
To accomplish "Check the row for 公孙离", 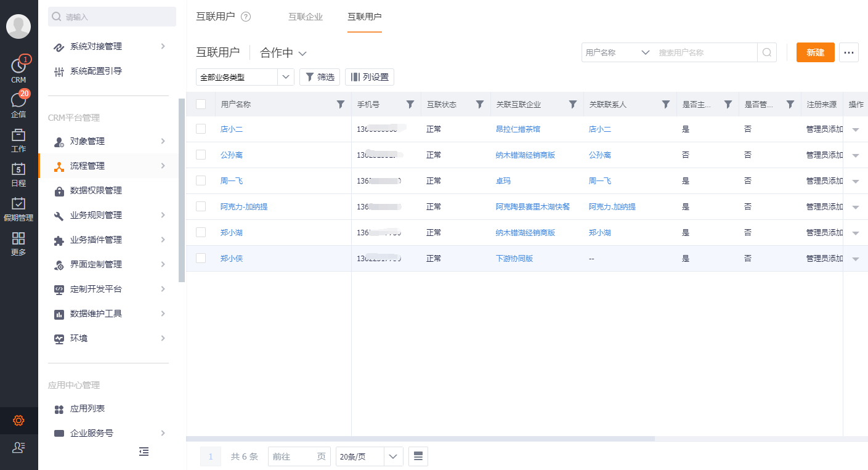I will [201, 155].
